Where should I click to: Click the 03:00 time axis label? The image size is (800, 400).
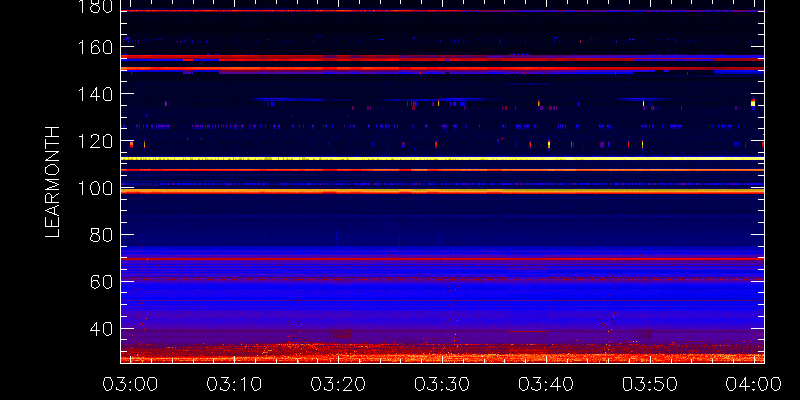click(130, 384)
